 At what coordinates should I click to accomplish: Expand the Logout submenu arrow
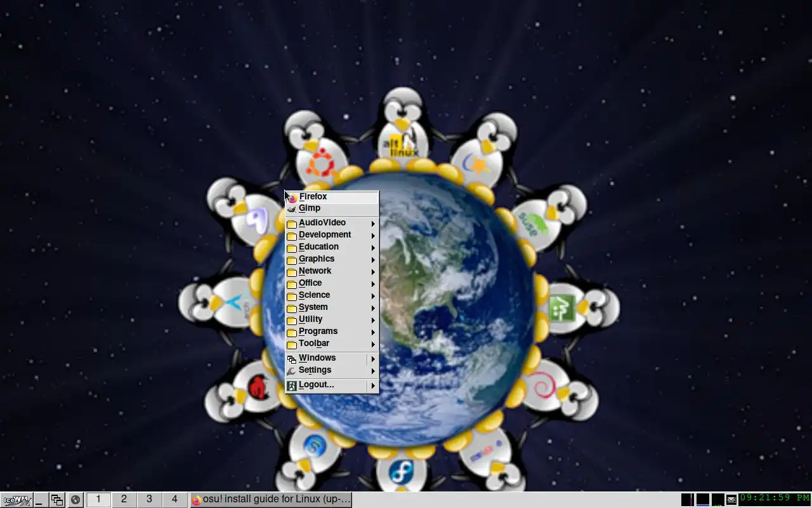[374, 385]
